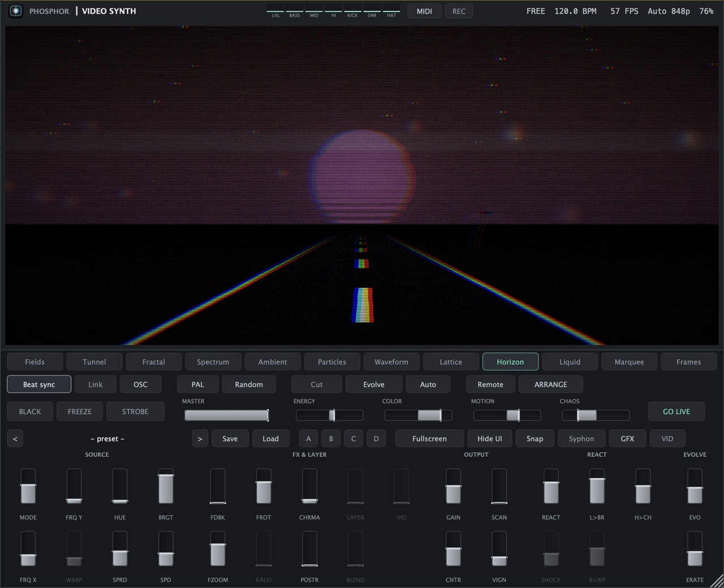Click the CHAOS slider

596,416
